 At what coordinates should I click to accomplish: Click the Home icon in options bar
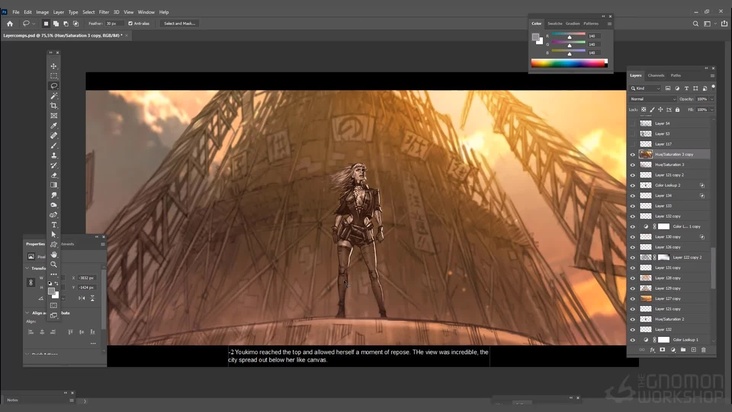[10, 23]
